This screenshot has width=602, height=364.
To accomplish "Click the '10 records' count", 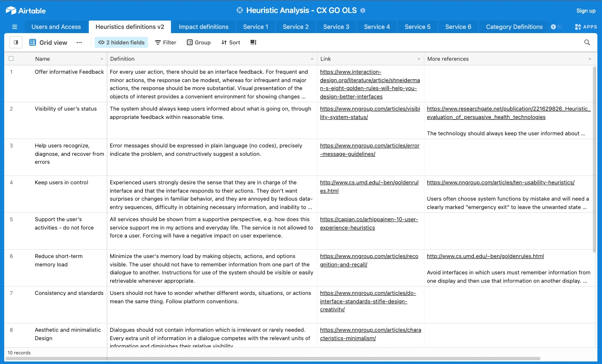I will (x=19, y=353).
